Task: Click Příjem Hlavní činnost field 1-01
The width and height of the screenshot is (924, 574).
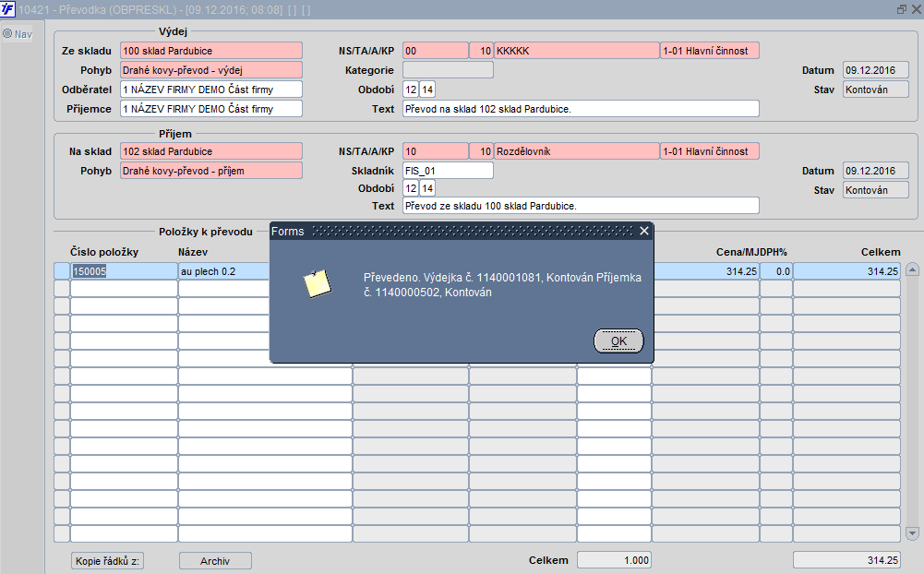Action: [710, 151]
